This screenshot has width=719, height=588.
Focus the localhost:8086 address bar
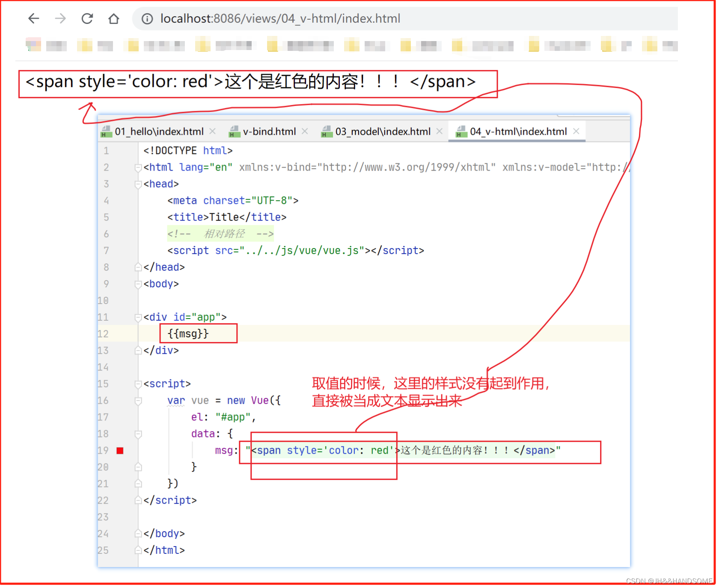pos(404,19)
